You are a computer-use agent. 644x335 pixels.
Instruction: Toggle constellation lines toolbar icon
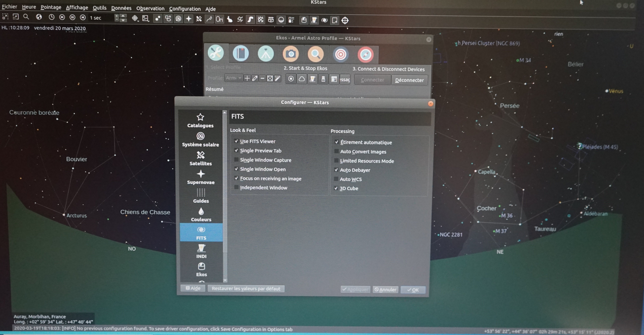pyautogui.click(x=209, y=19)
